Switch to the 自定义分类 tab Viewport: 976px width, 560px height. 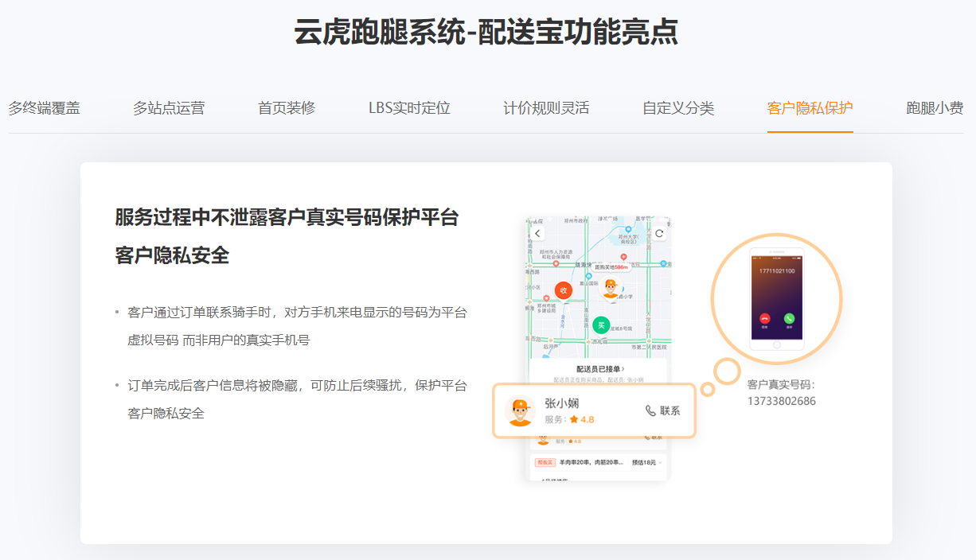pyautogui.click(x=678, y=108)
